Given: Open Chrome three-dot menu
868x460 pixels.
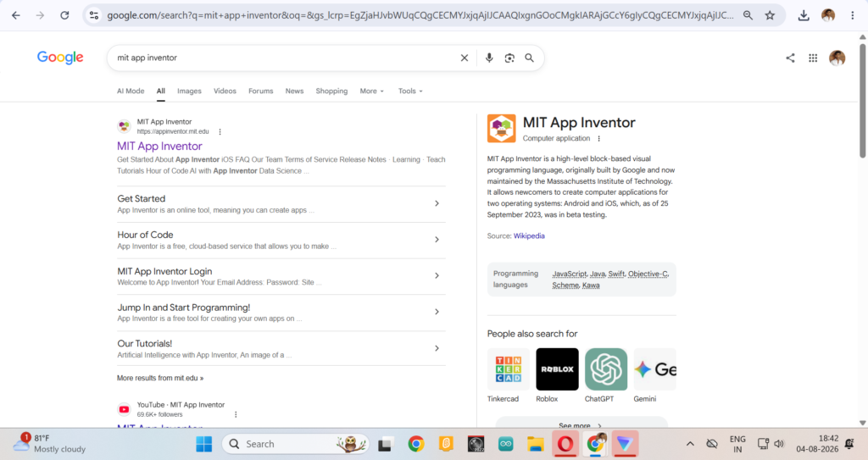Looking at the screenshot, I should 853,15.
